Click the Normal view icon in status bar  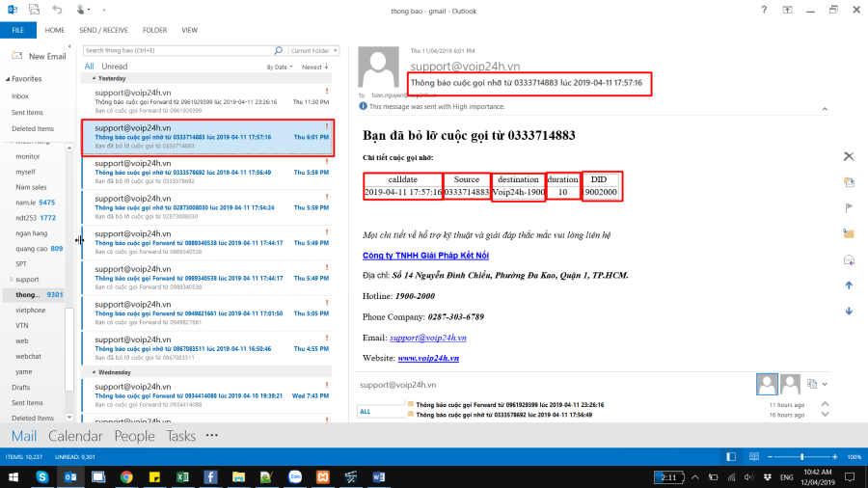click(x=731, y=456)
